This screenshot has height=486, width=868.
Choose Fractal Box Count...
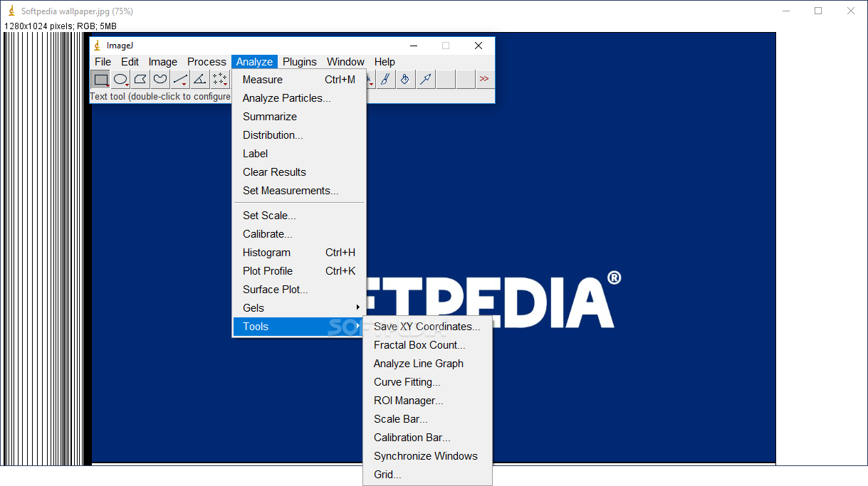tap(427, 345)
